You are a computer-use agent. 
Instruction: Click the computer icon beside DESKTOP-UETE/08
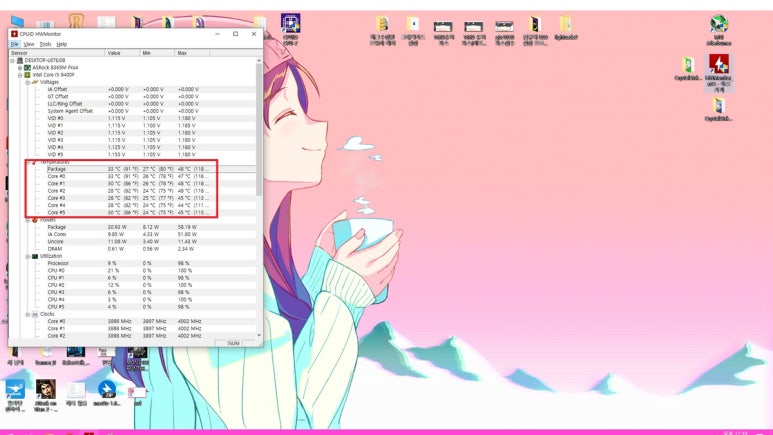[x=20, y=60]
